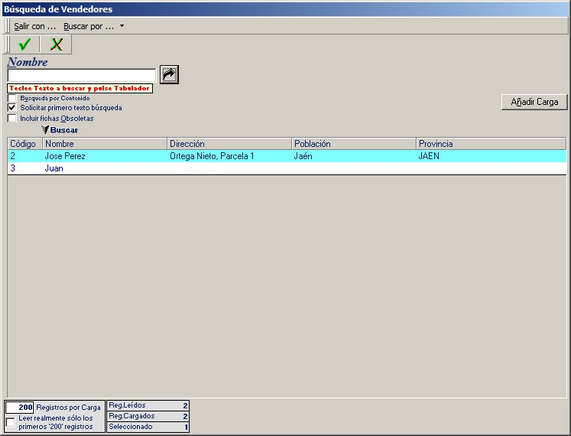Open the Salir con menu
Viewport: 571px width, 436px height.
(x=35, y=26)
